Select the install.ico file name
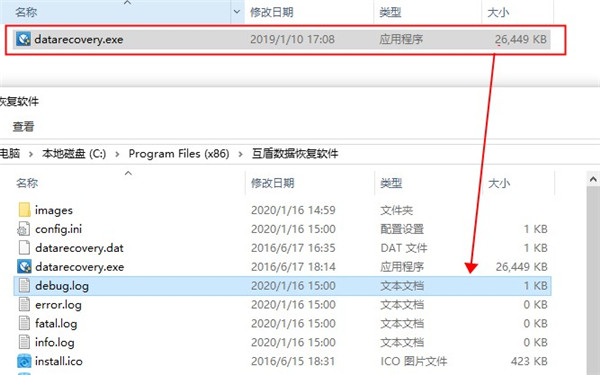The height and width of the screenshot is (375, 600). 59,361
